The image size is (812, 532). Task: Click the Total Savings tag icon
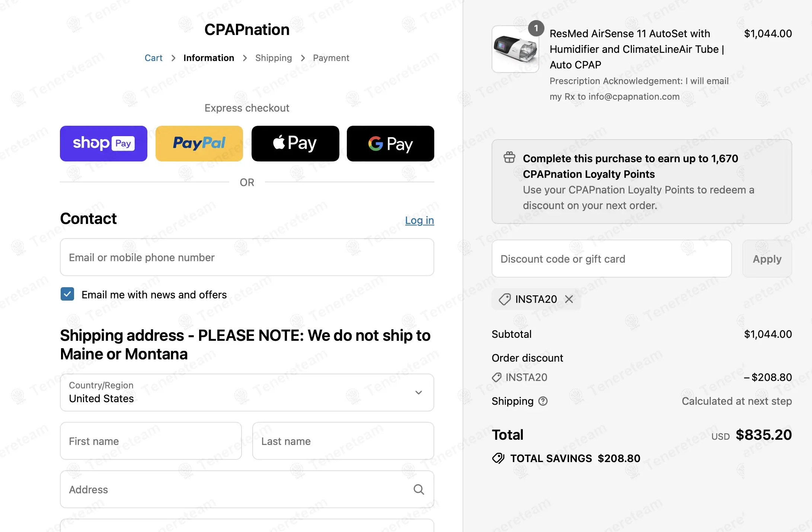(498, 458)
